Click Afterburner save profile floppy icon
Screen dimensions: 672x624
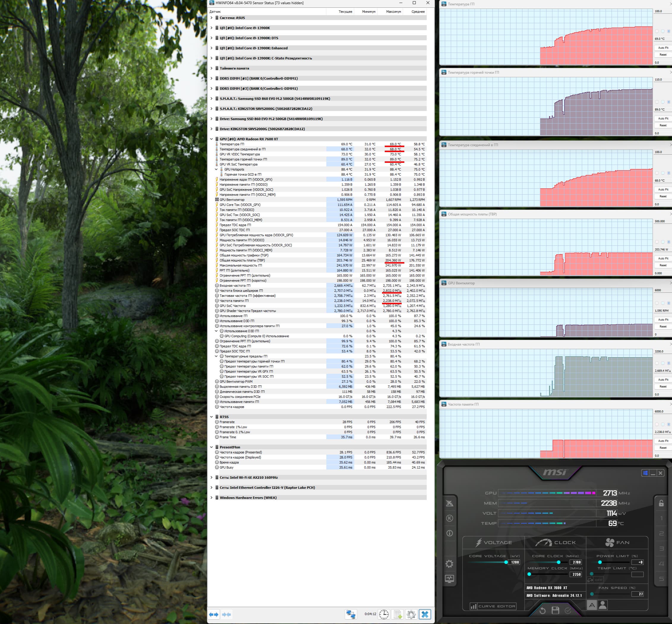pos(555,611)
